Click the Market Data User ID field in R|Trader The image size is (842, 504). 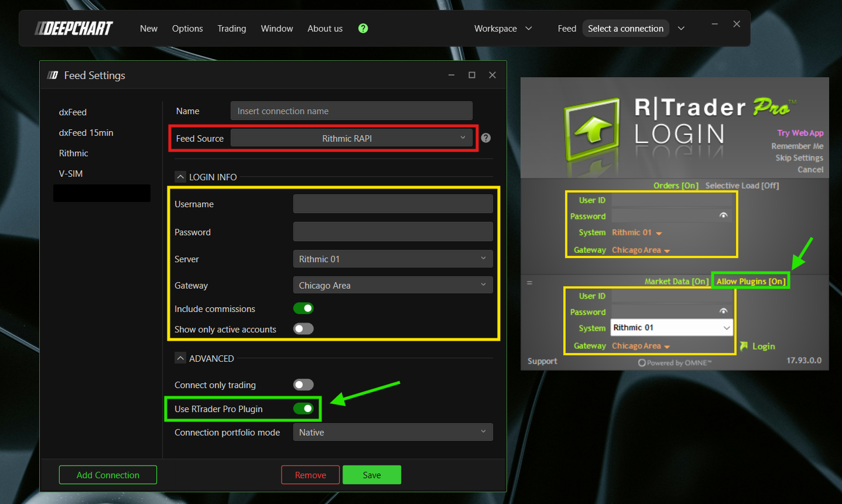pyautogui.click(x=672, y=296)
